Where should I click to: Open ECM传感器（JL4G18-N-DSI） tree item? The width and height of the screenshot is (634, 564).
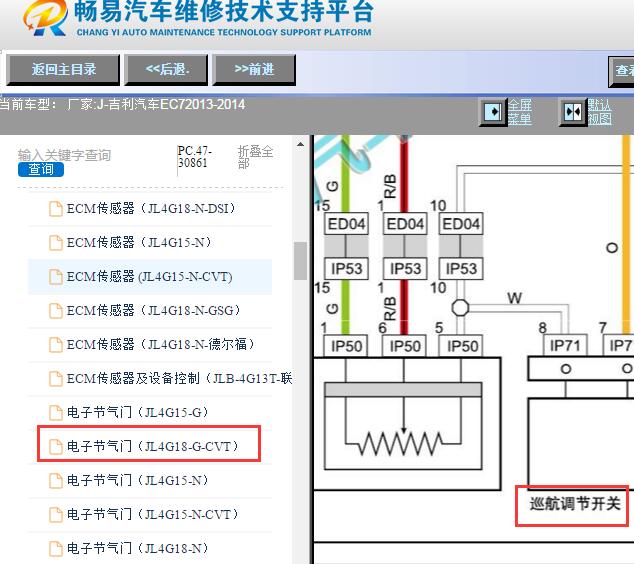151,209
